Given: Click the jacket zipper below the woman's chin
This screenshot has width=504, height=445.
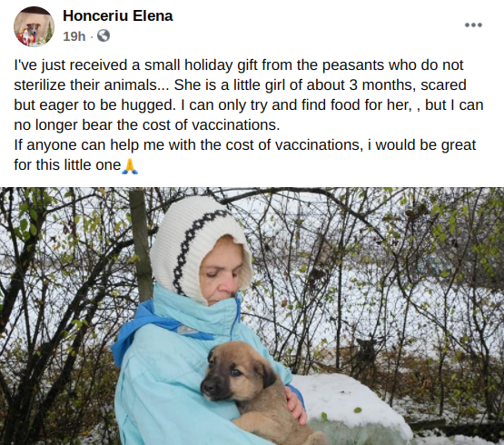Looking at the screenshot, I should [236, 319].
